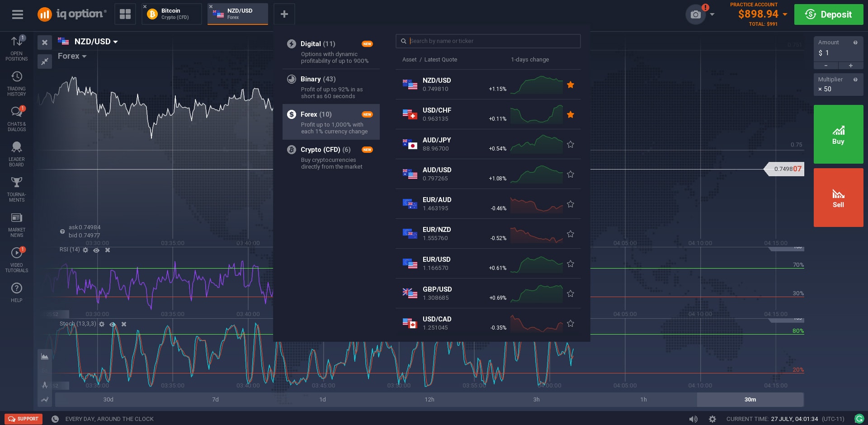Click the IQ Option logo
Screen dimensions: 868x425
click(72, 14)
